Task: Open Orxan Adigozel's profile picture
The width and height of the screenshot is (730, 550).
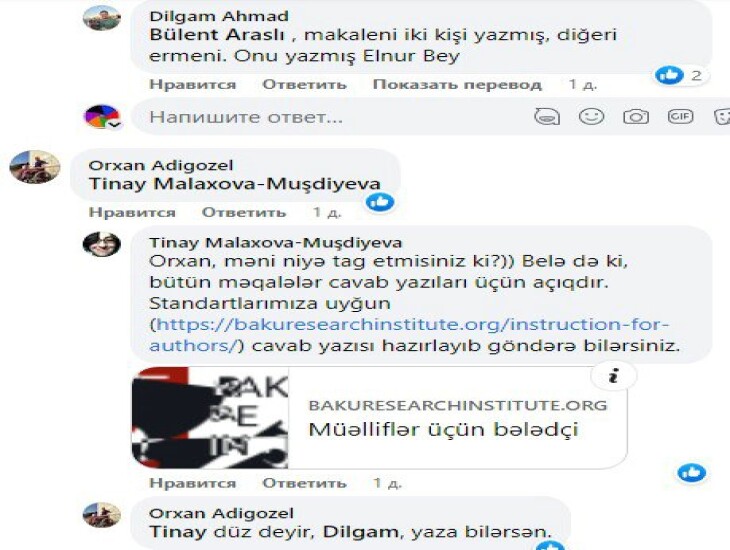Action: (x=35, y=166)
